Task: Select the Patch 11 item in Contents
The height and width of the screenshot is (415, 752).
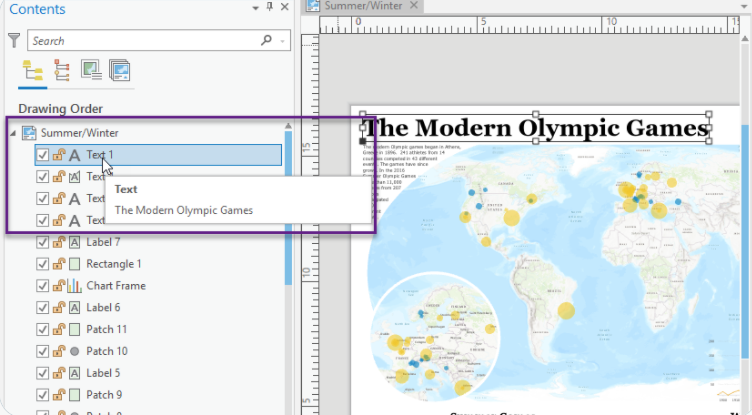Action: point(106,329)
